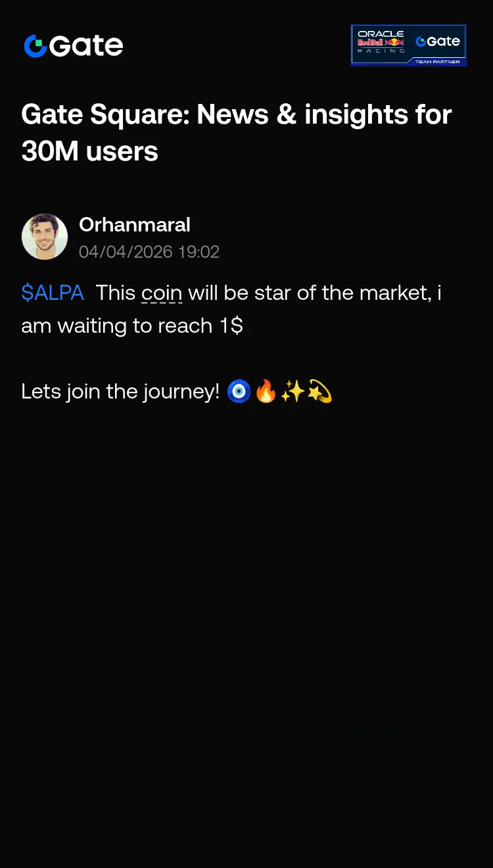Screen dimensions: 493x868
Task: Click the evil eye emoji
Action: (239, 392)
